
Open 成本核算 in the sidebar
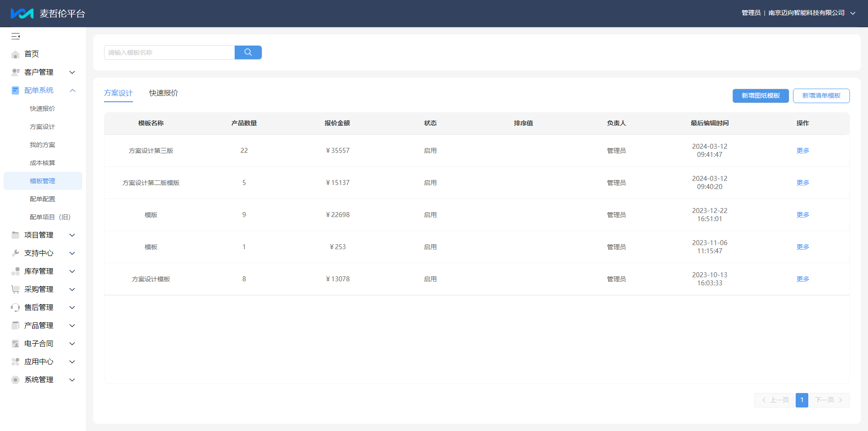[42, 163]
